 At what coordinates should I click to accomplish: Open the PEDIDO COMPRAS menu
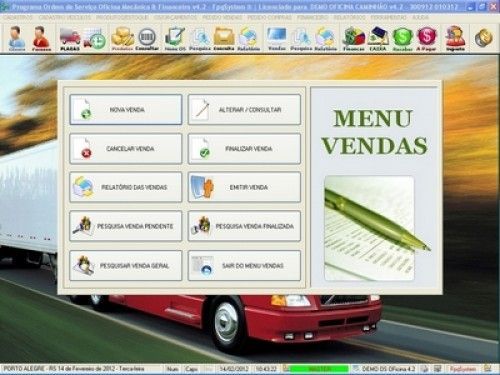coord(269,17)
